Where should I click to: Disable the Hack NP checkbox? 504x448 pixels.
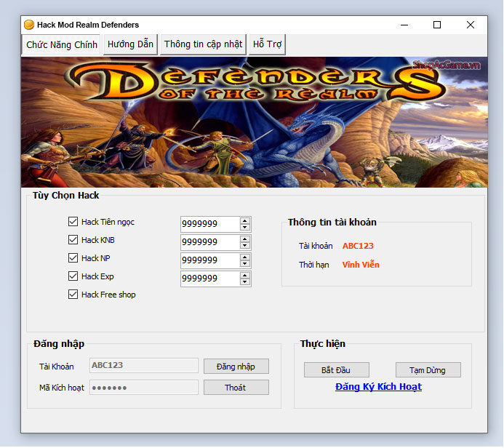click(x=73, y=258)
